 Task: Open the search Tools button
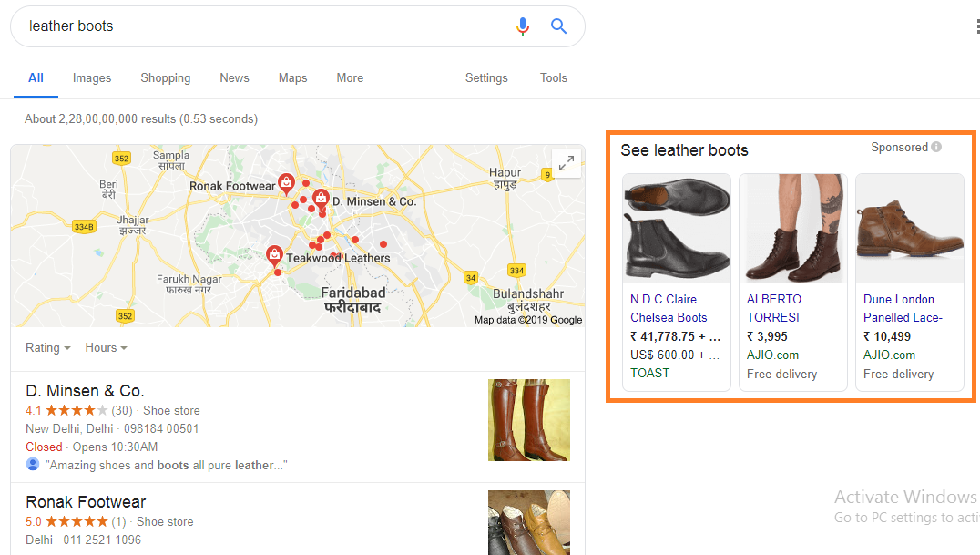(554, 78)
